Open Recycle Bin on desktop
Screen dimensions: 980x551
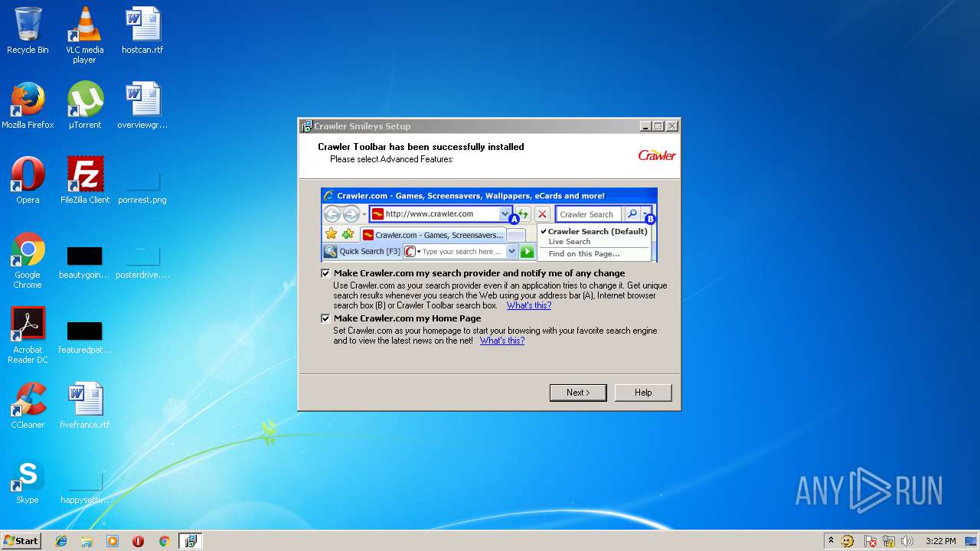click(28, 31)
